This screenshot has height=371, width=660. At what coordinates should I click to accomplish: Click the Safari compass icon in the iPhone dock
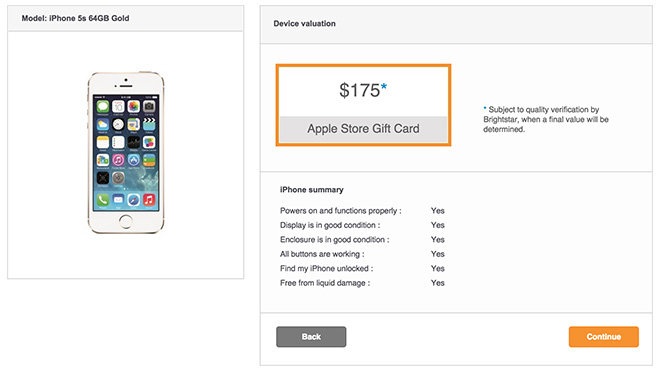[x=133, y=200]
